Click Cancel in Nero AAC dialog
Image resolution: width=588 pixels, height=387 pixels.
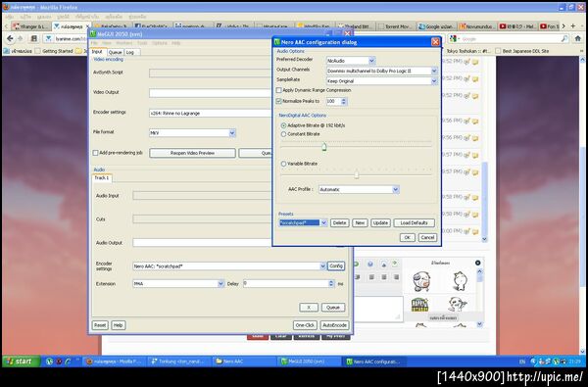(427, 237)
